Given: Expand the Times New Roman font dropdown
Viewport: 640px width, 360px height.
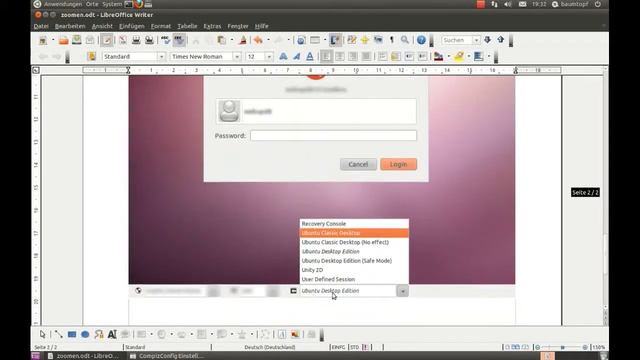Looking at the screenshot, I should (237, 56).
